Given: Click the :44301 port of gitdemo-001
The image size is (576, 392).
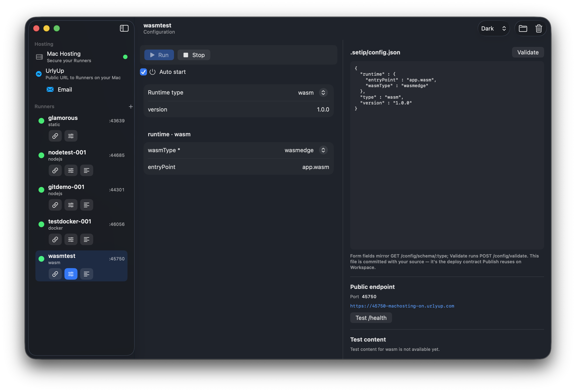Looking at the screenshot, I should click(117, 190).
